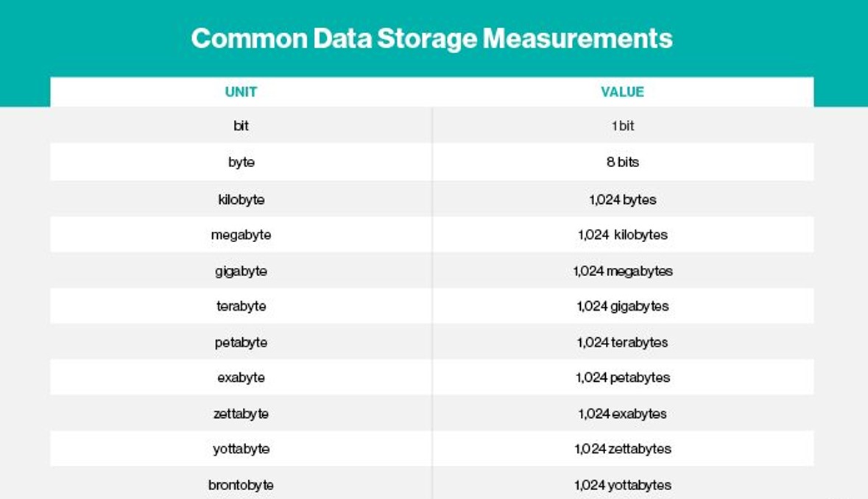Select the yottabyte unit cell
868x499 pixels.
tap(241, 449)
